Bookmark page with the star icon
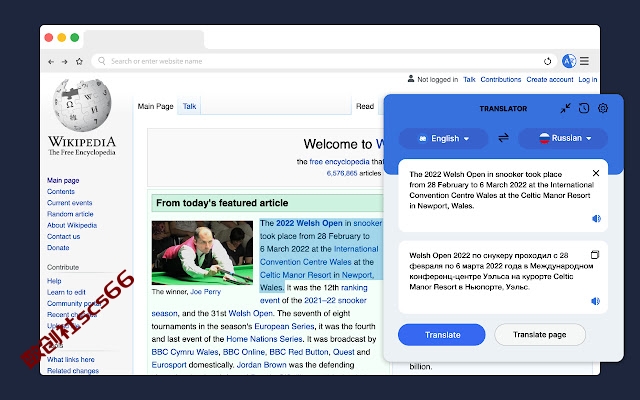Image resolution: width=640 pixels, height=400 pixels. click(79, 61)
